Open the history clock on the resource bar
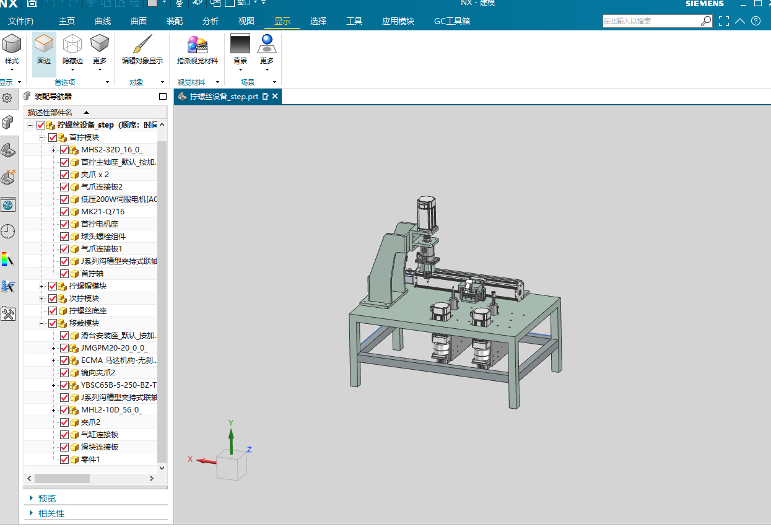Screen dimensions: 771x532 pos(7,232)
